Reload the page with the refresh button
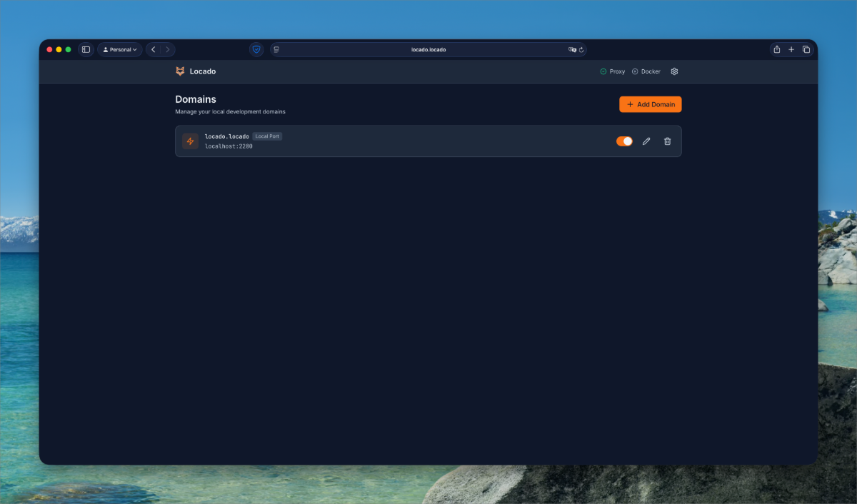This screenshot has height=504, width=857. click(581, 49)
